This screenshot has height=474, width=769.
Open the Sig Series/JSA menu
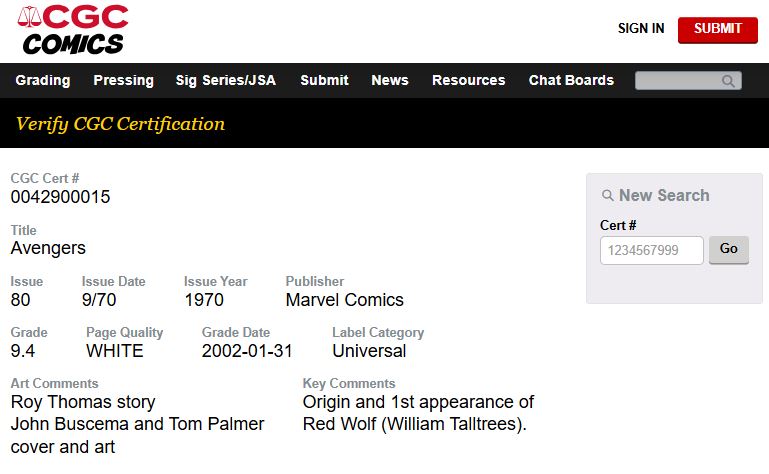point(225,80)
